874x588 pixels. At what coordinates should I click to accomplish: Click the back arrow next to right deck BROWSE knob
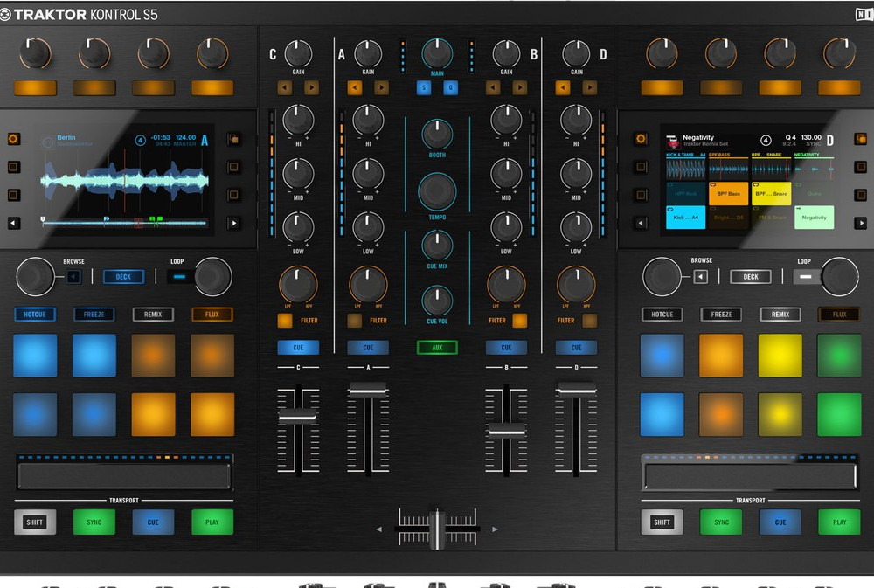701,276
